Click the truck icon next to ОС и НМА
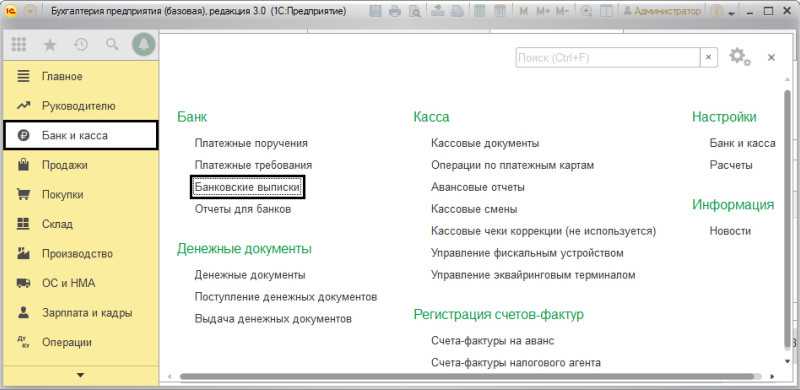The image size is (800, 390). point(23,283)
